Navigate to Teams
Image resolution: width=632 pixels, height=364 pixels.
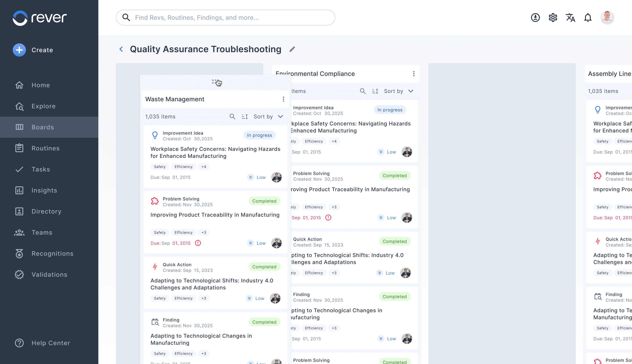pos(49,232)
